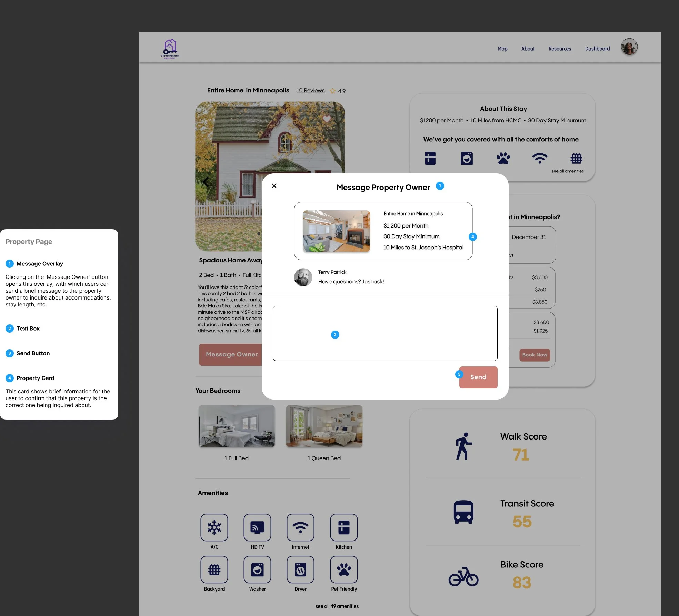Click the Backyard fence amenity icon
The height and width of the screenshot is (616, 679).
coord(214,569)
